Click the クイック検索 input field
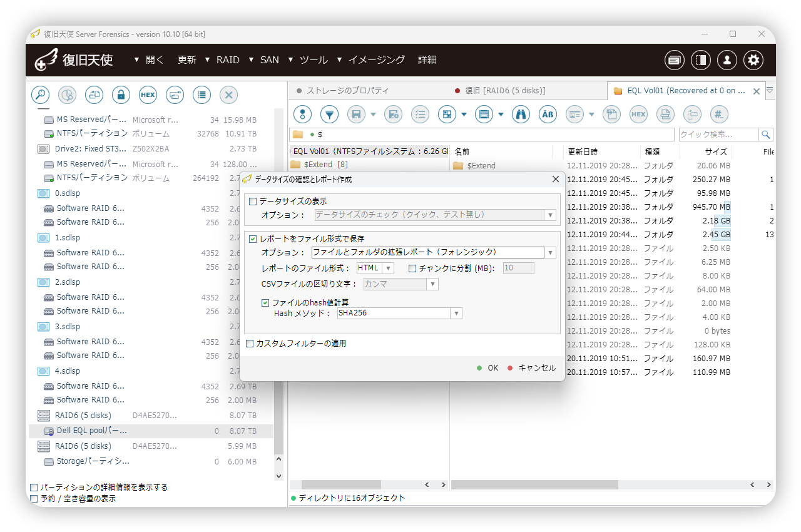The image size is (801, 532). click(x=719, y=135)
